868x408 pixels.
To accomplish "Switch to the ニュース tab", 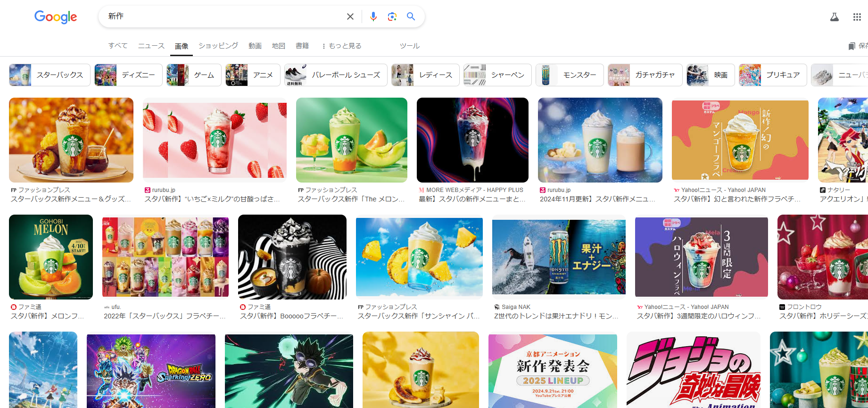I will click(151, 46).
